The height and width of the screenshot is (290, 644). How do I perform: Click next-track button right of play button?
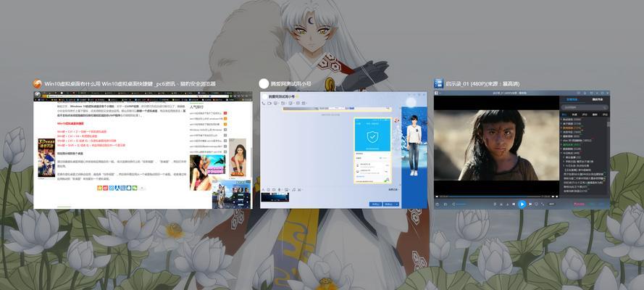coord(530,204)
